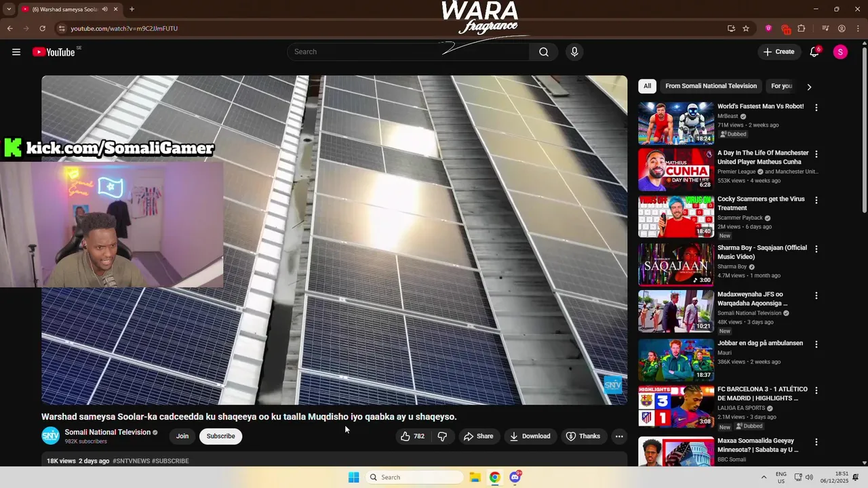
Task: Mute the tab via speaker icon
Action: coord(104,9)
